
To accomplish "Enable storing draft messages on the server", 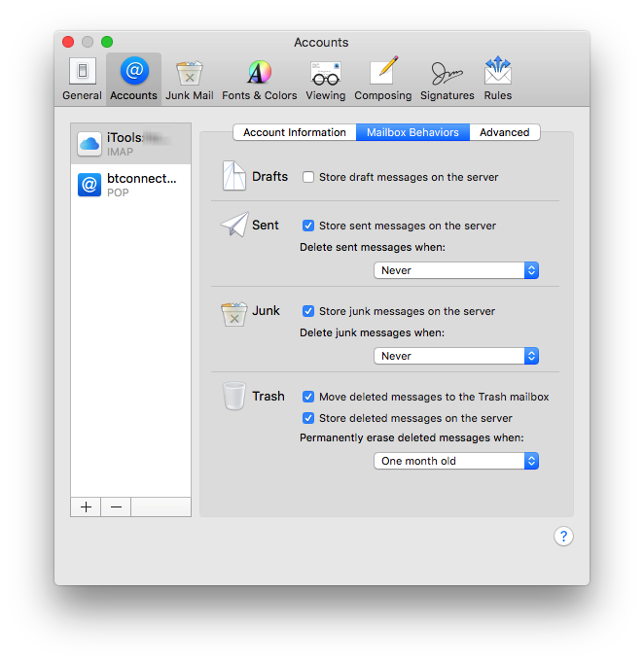I will [x=308, y=178].
